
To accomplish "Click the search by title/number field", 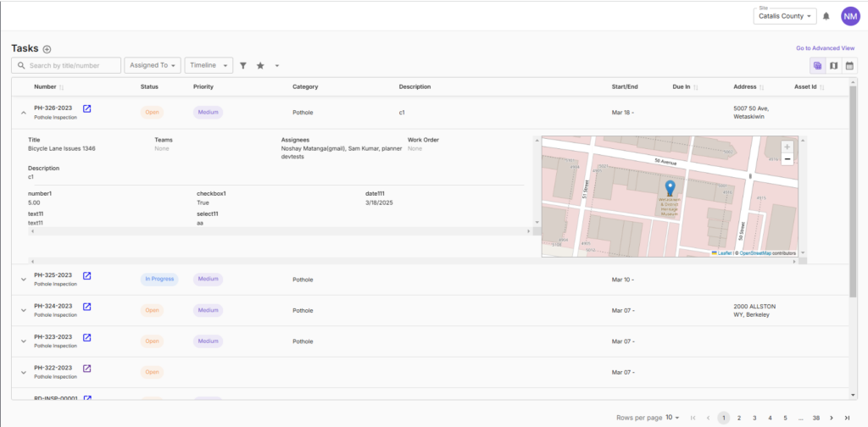I will (72, 65).
